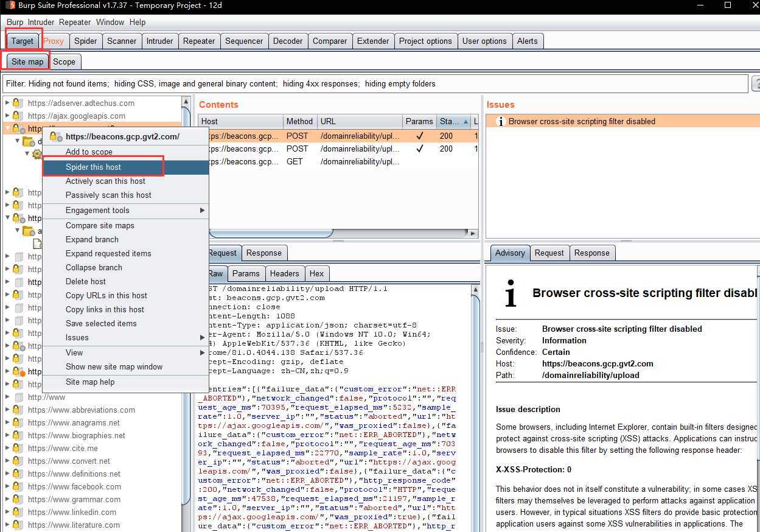Switch to the Extender tab
The image size is (760, 532).
click(373, 41)
